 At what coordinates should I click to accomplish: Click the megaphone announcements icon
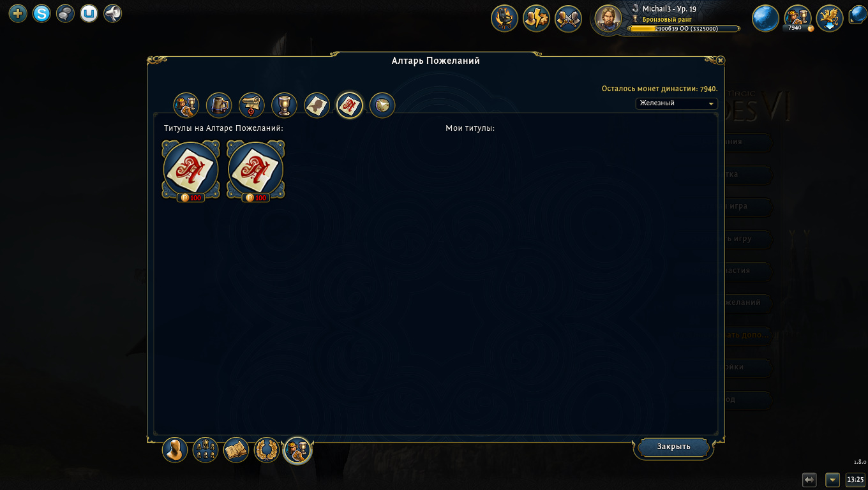tap(112, 13)
